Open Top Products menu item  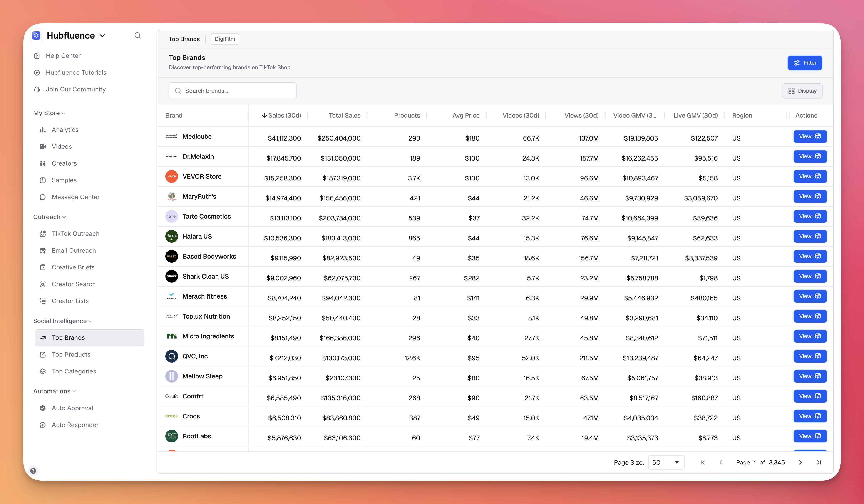[x=71, y=355]
